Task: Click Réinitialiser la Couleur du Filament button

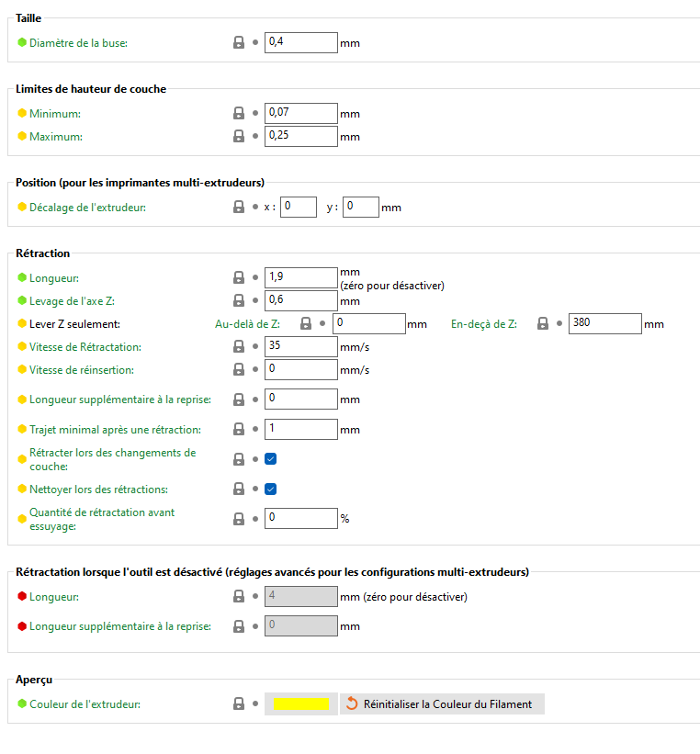Action: pos(442,704)
